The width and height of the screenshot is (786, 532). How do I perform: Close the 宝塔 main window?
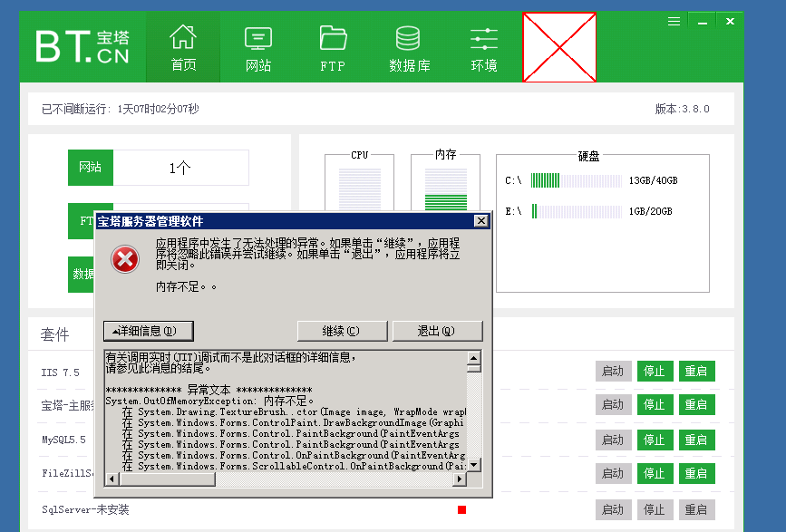(730, 22)
